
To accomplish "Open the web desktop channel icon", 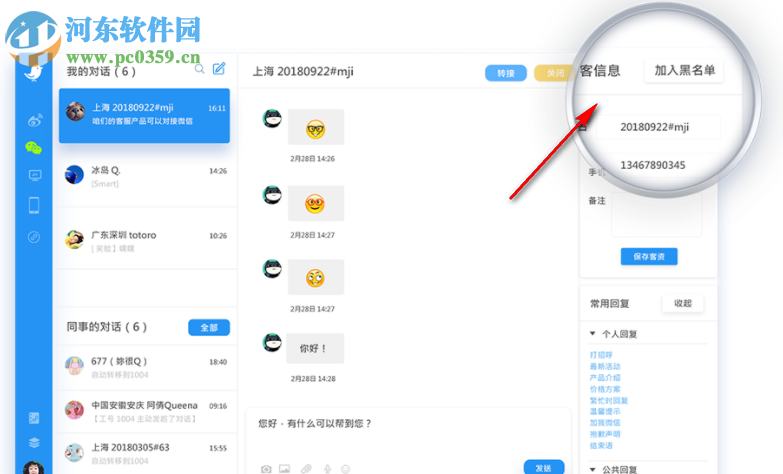I will click(x=34, y=175).
